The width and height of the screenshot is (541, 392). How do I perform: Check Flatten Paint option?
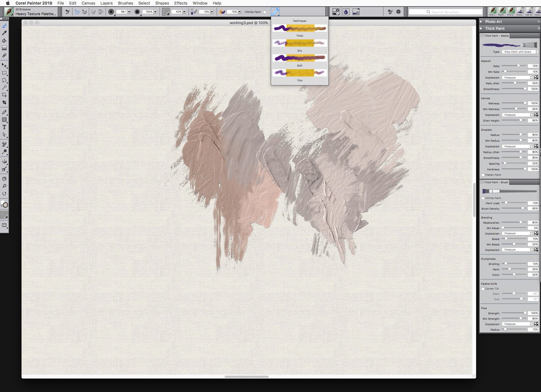tap(483, 175)
